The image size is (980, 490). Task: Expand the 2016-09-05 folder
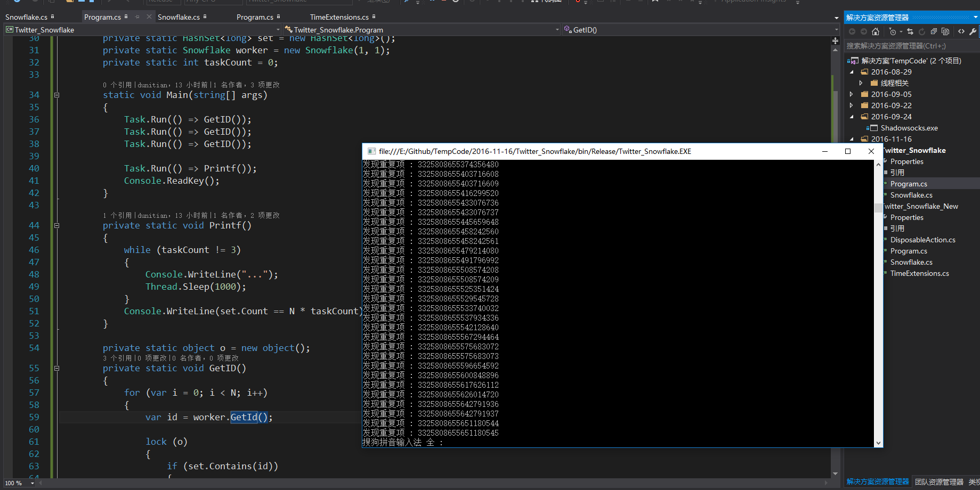(852, 94)
